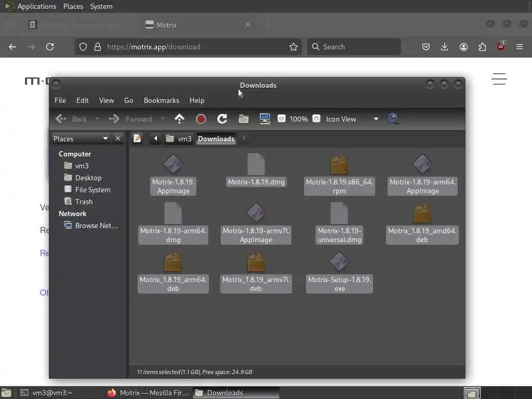Select Motrix-1.8.19.dmg file icon

coord(256,164)
